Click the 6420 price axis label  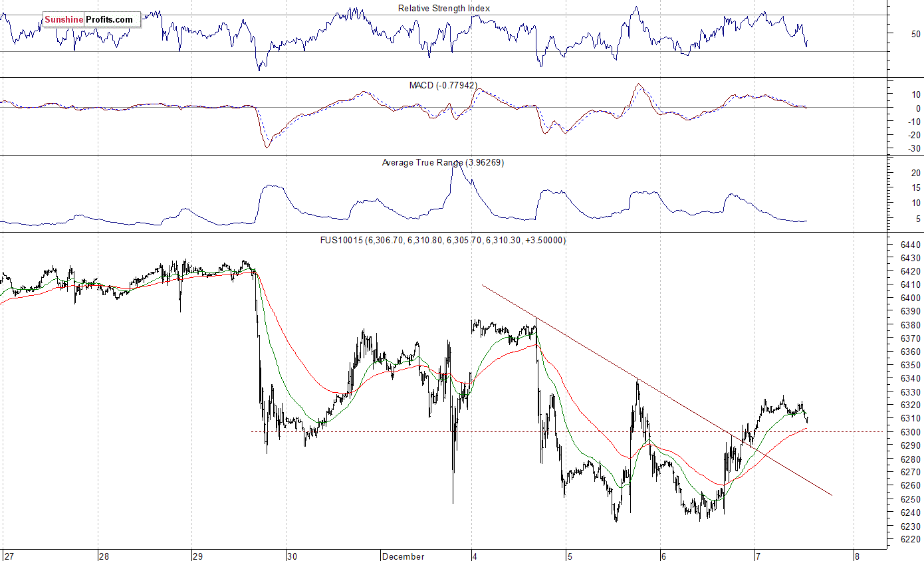tap(911, 271)
